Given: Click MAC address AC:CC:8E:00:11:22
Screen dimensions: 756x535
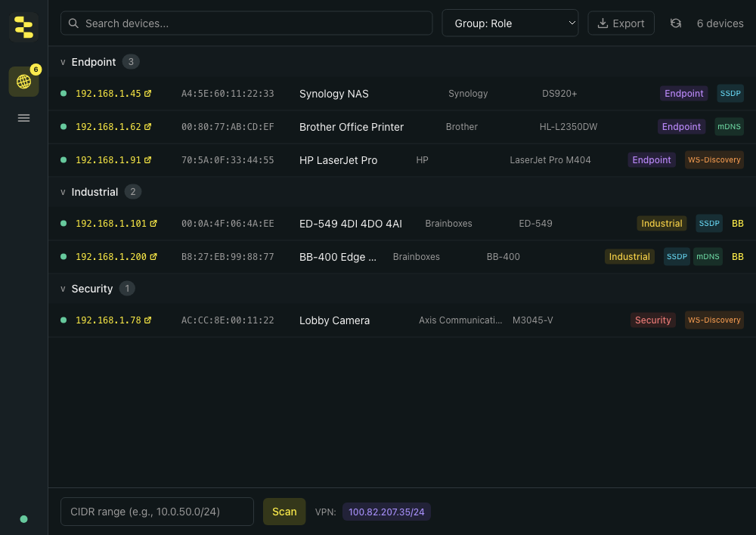Looking at the screenshot, I should tap(228, 320).
